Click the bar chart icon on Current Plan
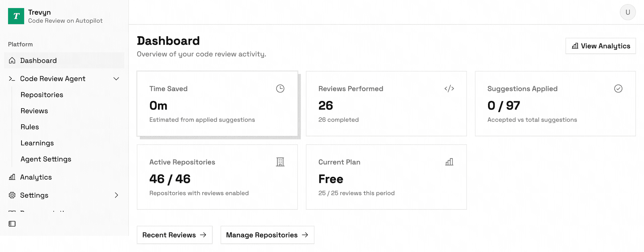 click(x=449, y=162)
